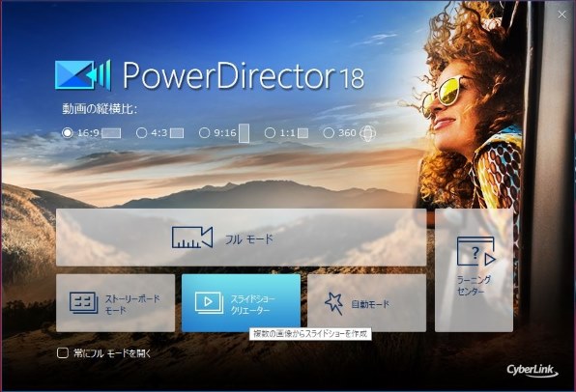
Task: Click the PowerDirector logo icon
Action: click(x=83, y=75)
